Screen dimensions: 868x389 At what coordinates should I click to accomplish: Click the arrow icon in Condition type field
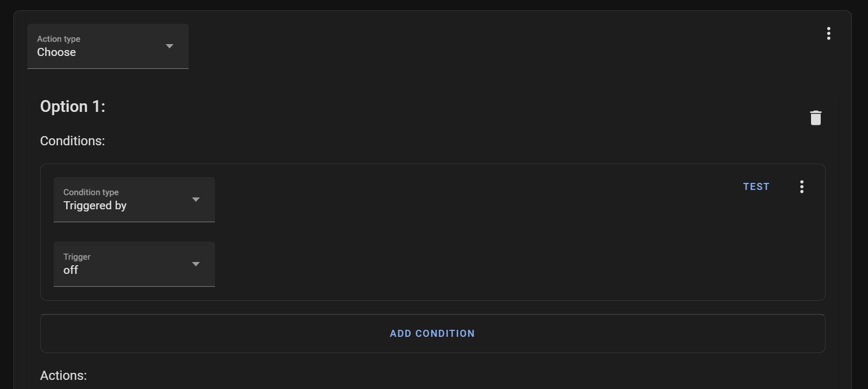click(196, 200)
